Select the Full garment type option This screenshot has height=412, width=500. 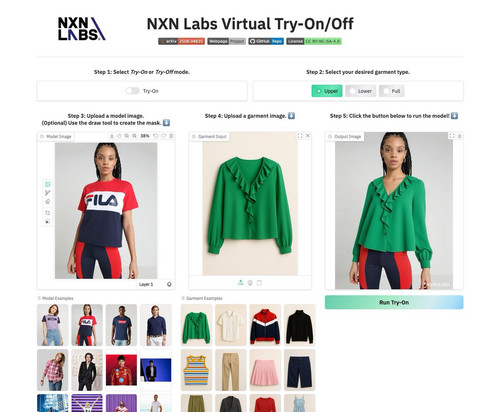(392, 91)
